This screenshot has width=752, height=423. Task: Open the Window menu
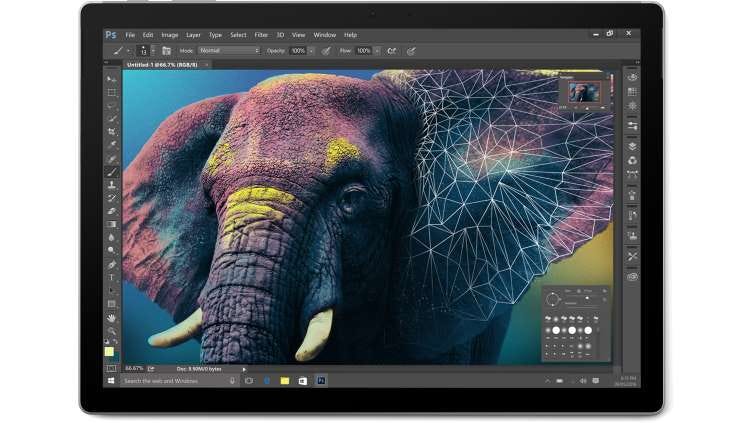(325, 35)
